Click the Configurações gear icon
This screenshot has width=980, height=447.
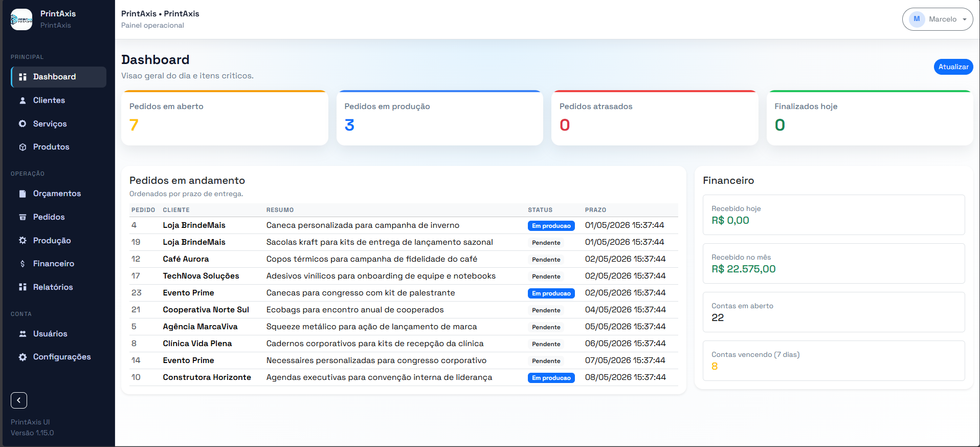pyautogui.click(x=23, y=357)
